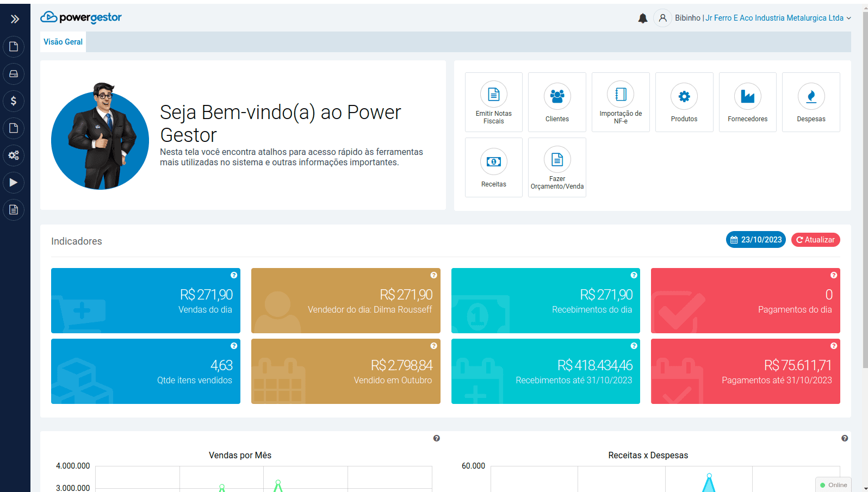
Task: Click the Atualizar button
Action: pyautogui.click(x=816, y=240)
